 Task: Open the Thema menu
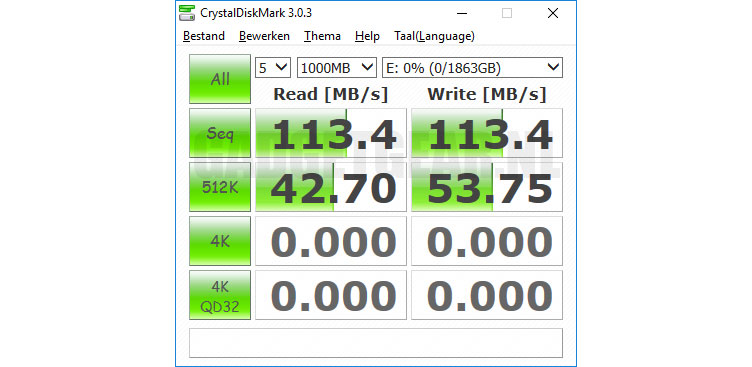322,36
